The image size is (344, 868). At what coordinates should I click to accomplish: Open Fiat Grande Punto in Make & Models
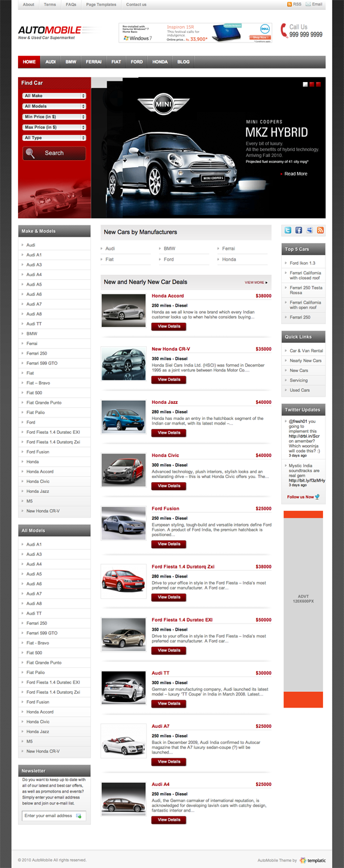pos(44,403)
